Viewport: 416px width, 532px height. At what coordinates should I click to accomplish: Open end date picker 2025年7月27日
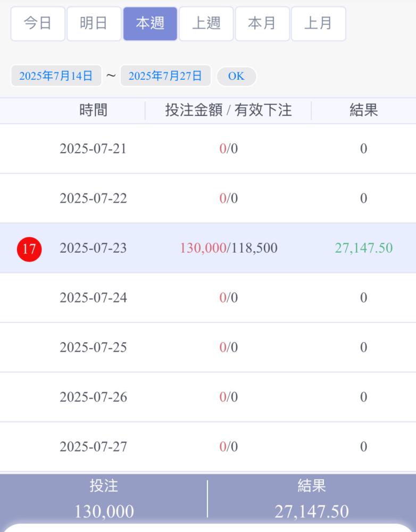tap(165, 76)
